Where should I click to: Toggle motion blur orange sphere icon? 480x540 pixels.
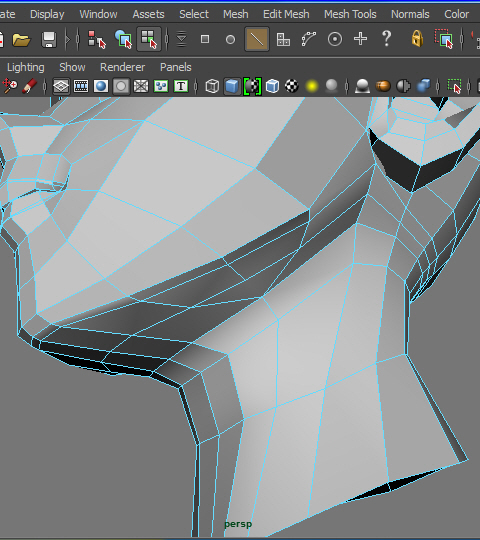(x=383, y=86)
